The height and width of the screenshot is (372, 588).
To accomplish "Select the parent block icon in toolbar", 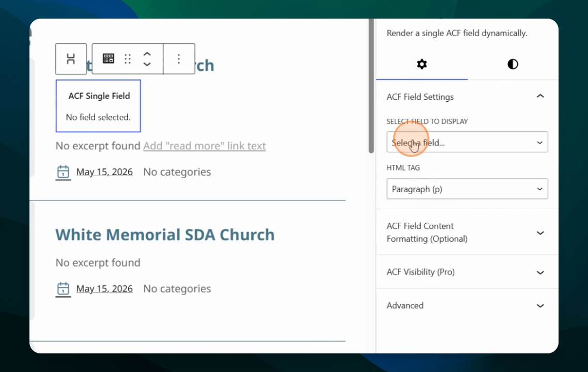I will point(71,59).
